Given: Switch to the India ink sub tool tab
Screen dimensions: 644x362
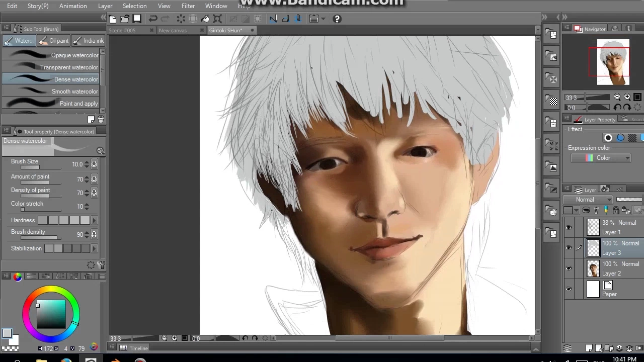Looking at the screenshot, I should coord(89,41).
